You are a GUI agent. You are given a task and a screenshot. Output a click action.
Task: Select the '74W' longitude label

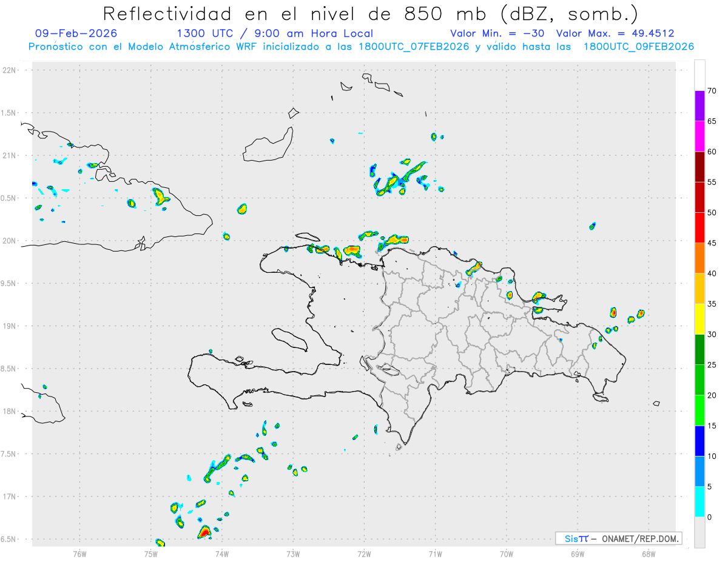click(x=222, y=554)
